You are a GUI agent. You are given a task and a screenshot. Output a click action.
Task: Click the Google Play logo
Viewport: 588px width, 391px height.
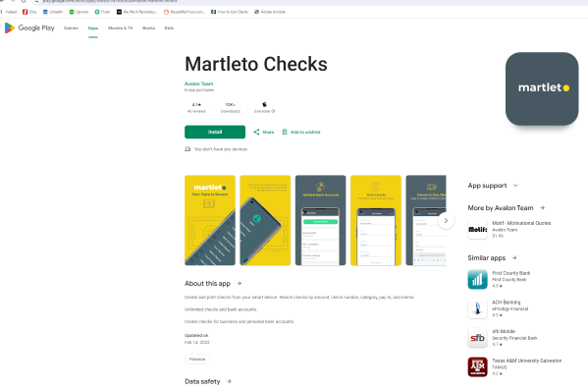coord(29,28)
